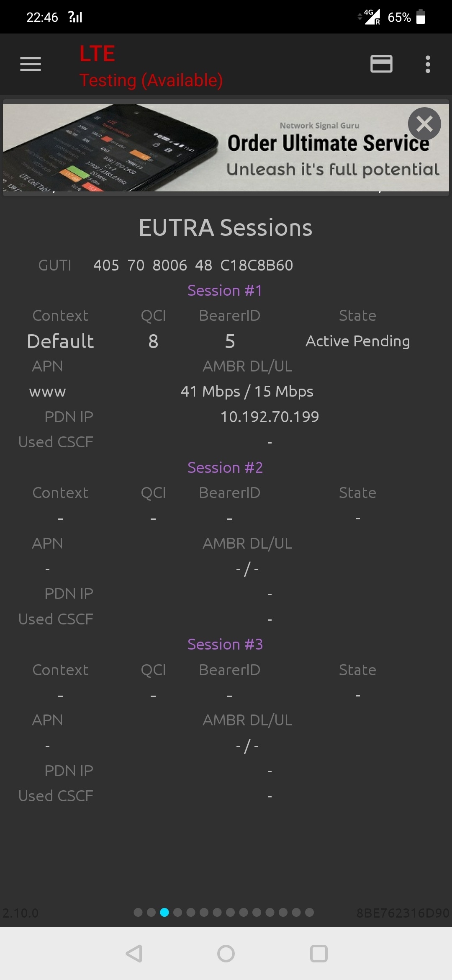Tap the LTE title in toolbar

tap(97, 54)
